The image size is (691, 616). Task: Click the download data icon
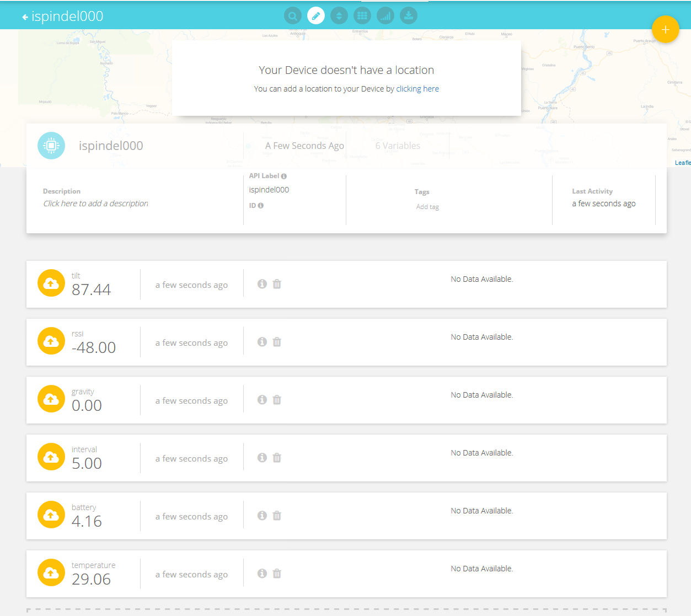409,15
